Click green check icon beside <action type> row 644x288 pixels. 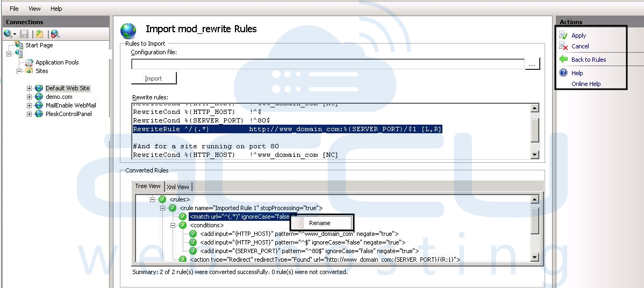(183, 260)
